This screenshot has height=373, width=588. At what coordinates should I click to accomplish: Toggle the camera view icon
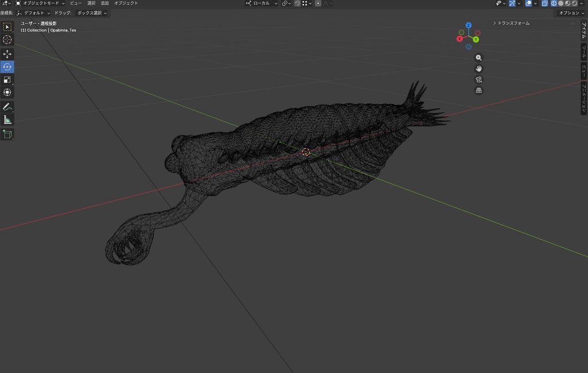(x=478, y=79)
